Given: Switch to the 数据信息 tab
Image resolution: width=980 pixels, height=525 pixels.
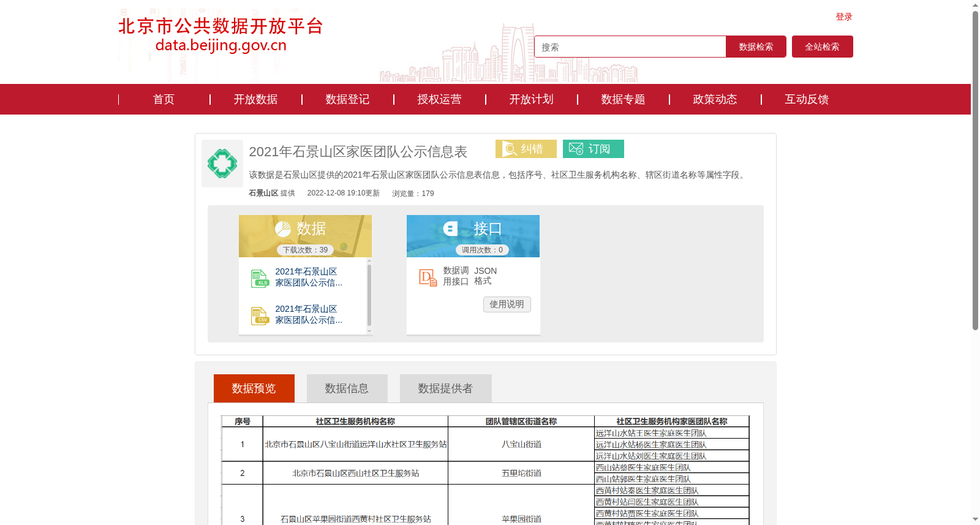Looking at the screenshot, I should coord(347,388).
